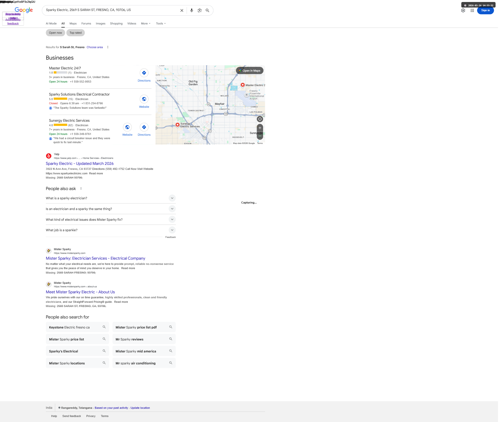Open the More search categories dropdown
This screenshot has width=504, height=422.
tap(145, 23)
